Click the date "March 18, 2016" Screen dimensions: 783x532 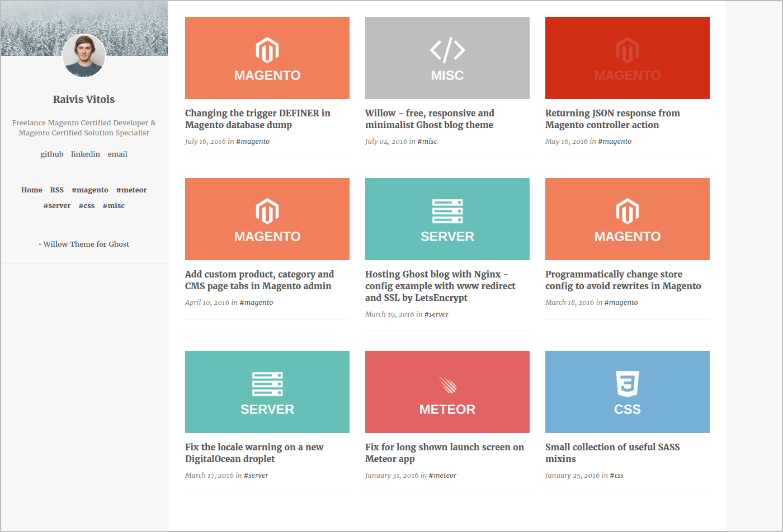pos(570,303)
